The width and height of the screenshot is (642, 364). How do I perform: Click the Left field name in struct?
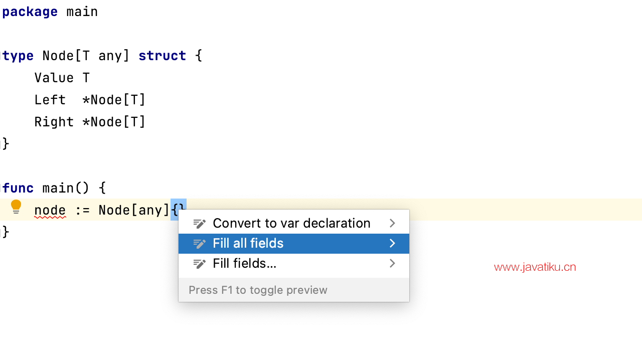[50, 100]
